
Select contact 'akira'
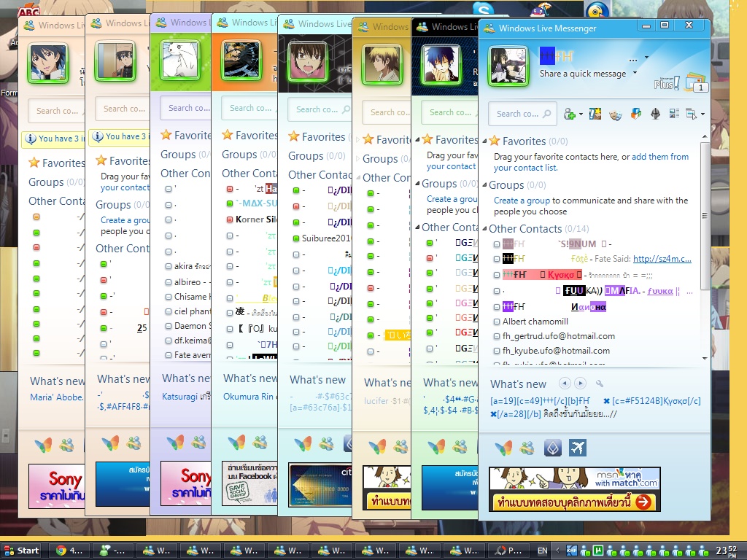[183, 266]
